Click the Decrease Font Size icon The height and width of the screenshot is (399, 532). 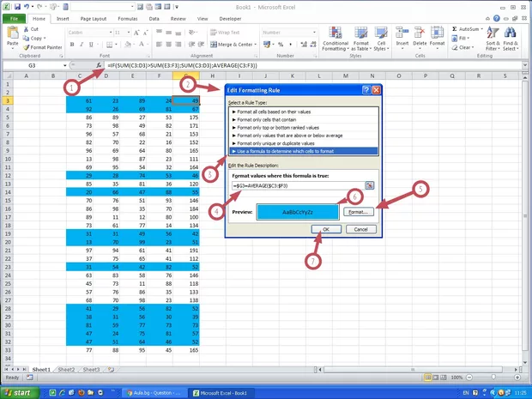click(x=146, y=33)
